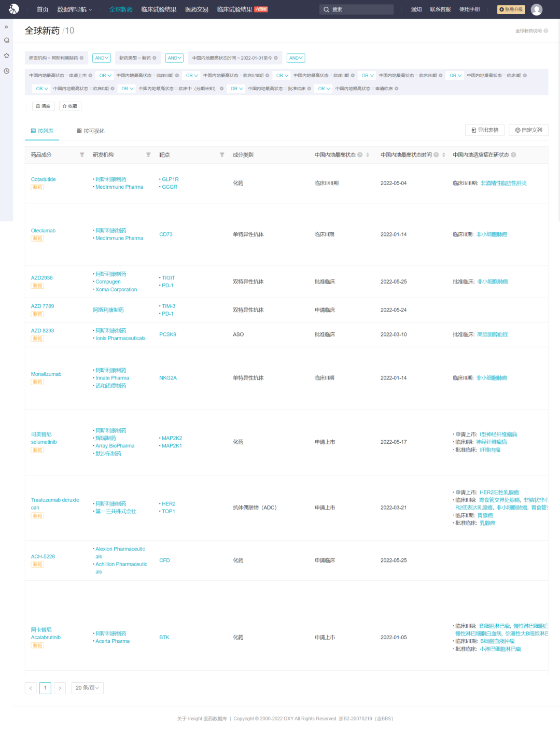Expand the left sidebar with double chevron
The image size is (560, 731).
point(6,26)
